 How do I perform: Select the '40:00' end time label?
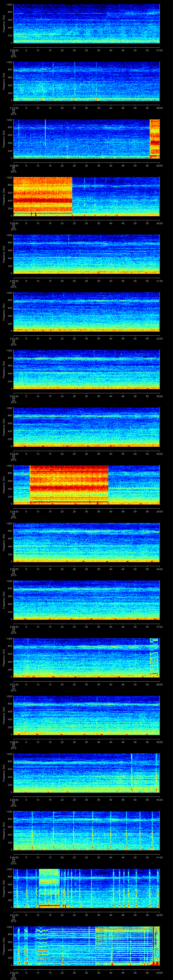point(160,799)
